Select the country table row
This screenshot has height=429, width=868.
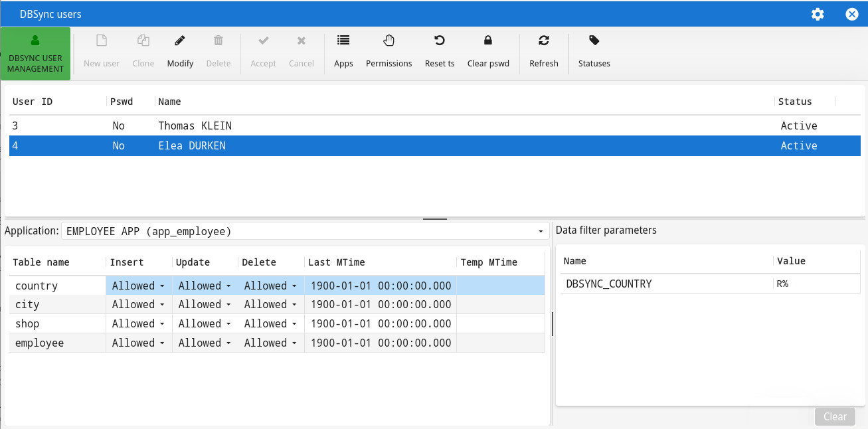point(277,286)
